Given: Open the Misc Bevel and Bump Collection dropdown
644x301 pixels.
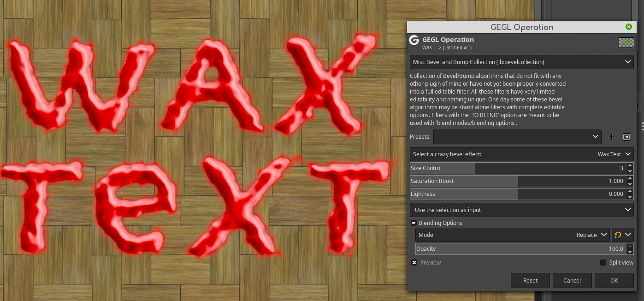Looking at the screenshot, I should (x=522, y=62).
